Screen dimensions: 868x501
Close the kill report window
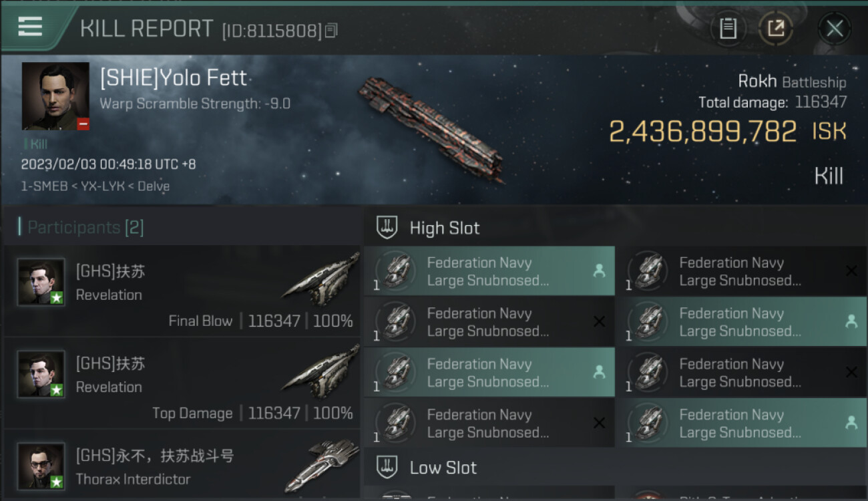[834, 28]
